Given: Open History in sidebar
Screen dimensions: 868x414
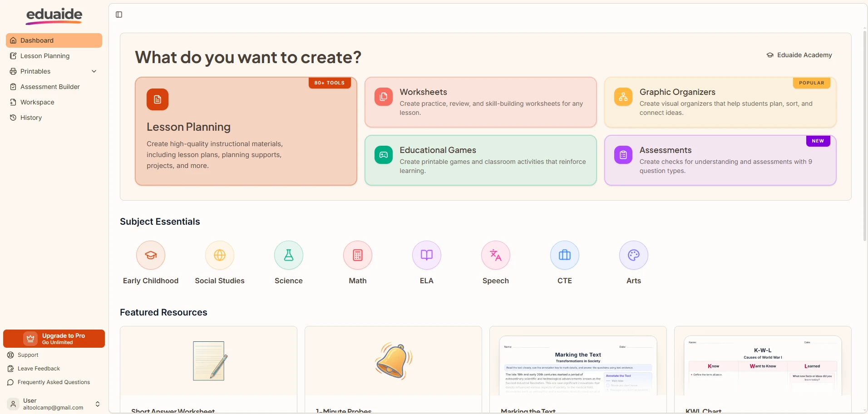Looking at the screenshot, I should click(54, 118).
